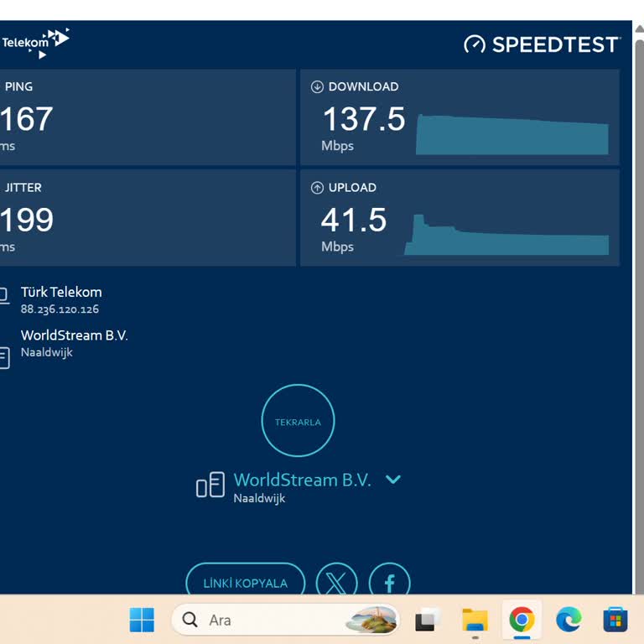Open Task View from the taskbar
The width and height of the screenshot is (644, 644).
pos(427,620)
